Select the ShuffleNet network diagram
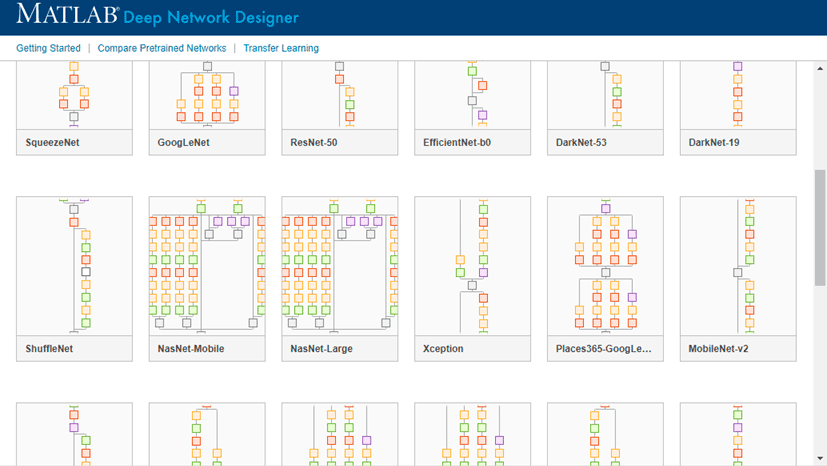 [x=74, y=265]
